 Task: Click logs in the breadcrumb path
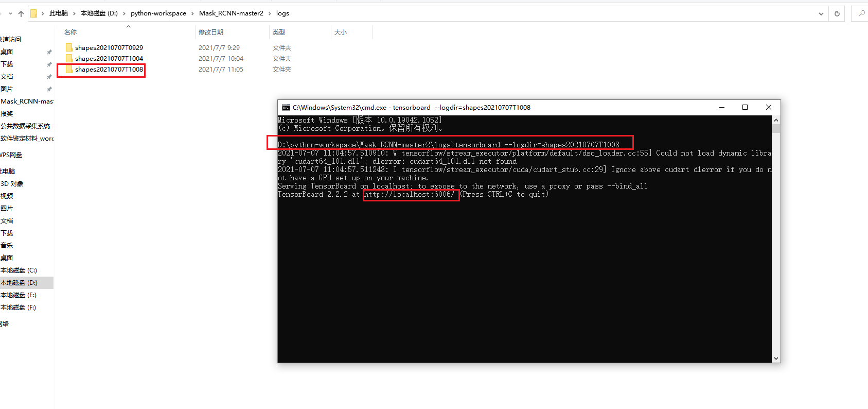(282, 13)
